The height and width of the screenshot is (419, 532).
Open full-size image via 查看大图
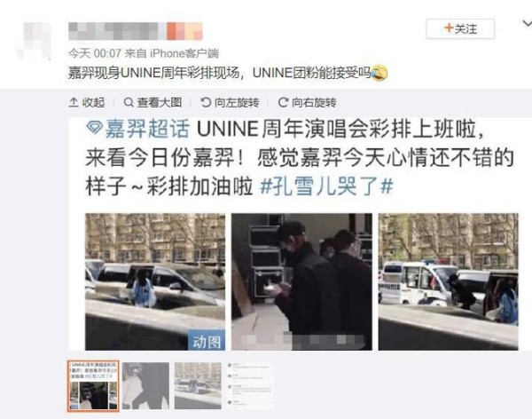[153, 102]
